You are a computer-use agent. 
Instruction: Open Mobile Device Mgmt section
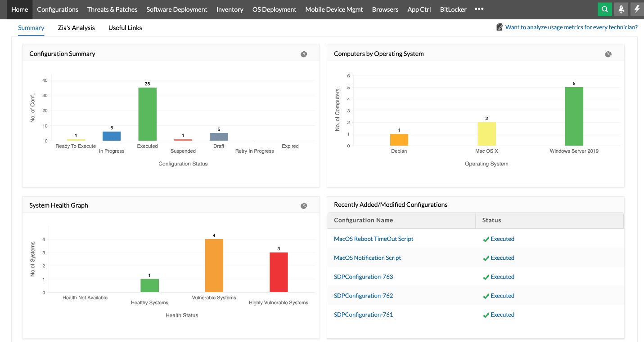pos(334,9)
